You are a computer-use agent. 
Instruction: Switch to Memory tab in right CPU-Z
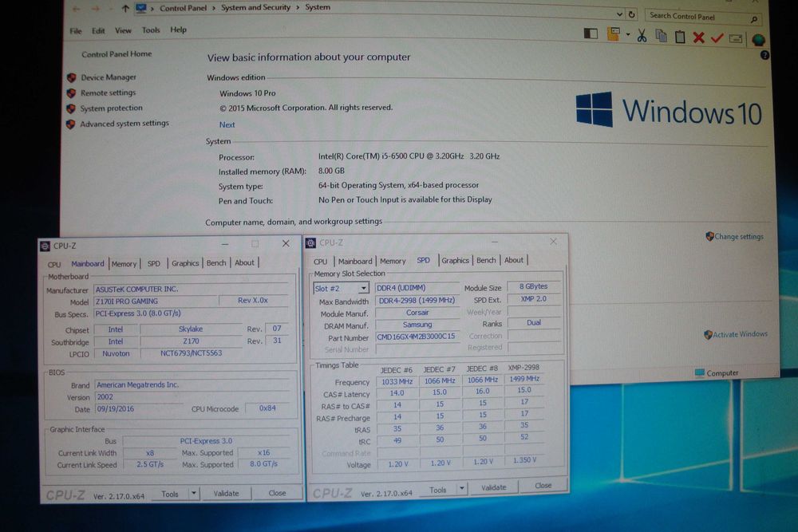(393, 261)
